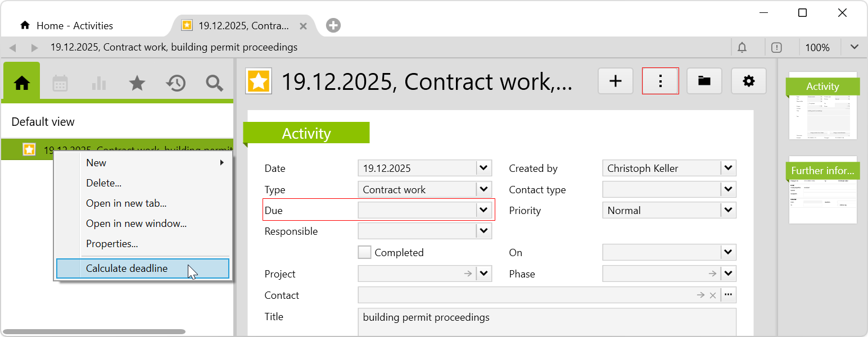Click the plus button to add new

tap(616, 81)
